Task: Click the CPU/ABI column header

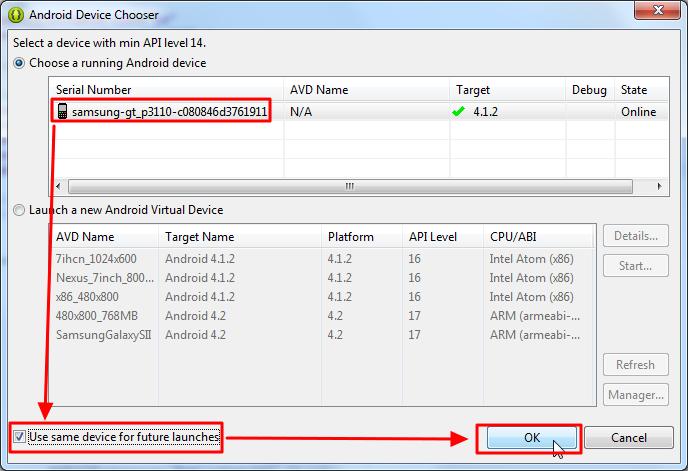Action: (x=538, y=237)
